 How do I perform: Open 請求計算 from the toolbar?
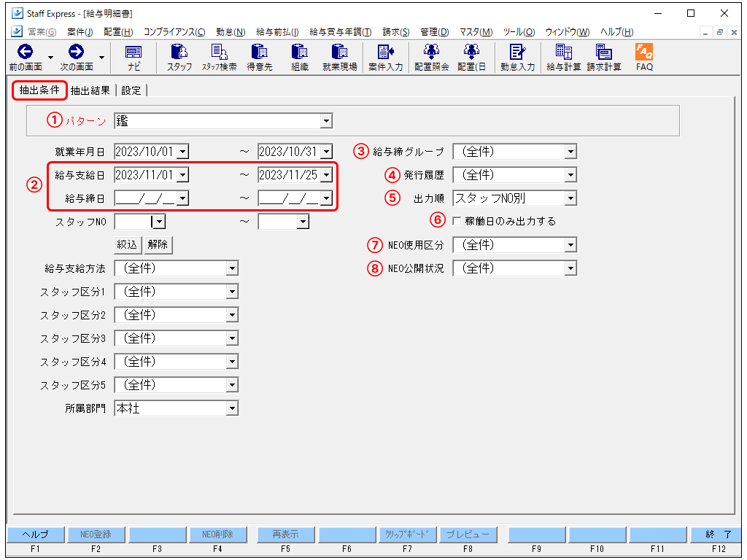(x=604, y=57)
